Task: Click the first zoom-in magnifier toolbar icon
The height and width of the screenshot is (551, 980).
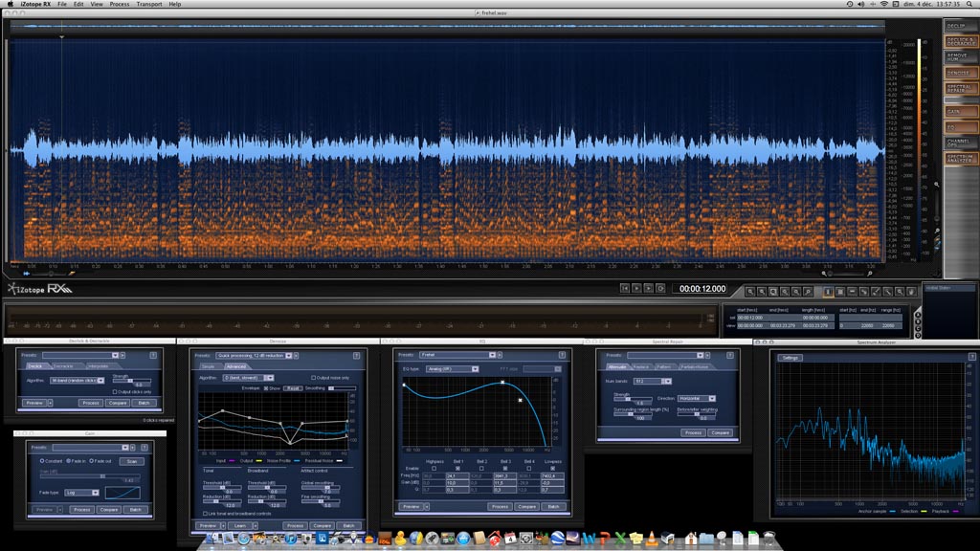Action: tap(750, 291)
